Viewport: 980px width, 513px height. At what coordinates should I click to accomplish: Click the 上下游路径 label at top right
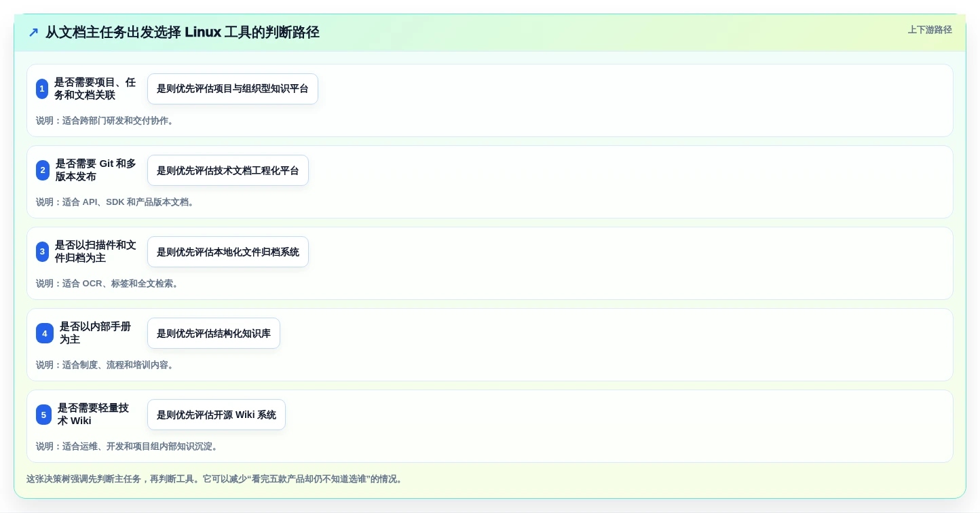(930, 30)
